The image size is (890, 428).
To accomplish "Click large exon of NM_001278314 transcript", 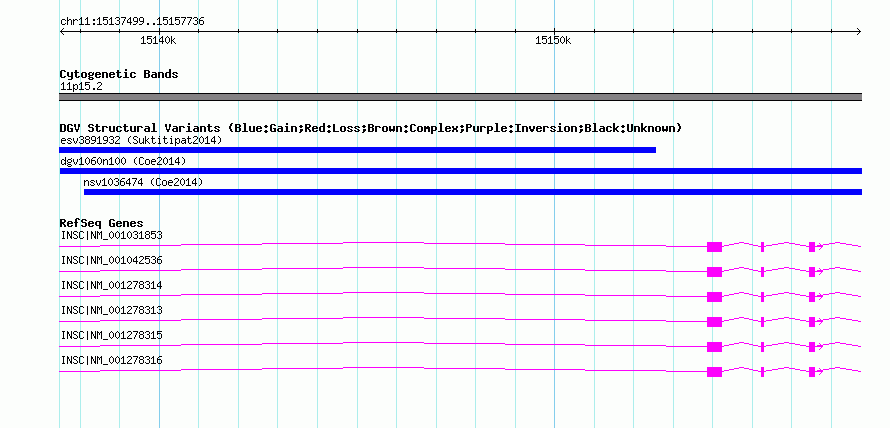I will (x=715, y=297).
